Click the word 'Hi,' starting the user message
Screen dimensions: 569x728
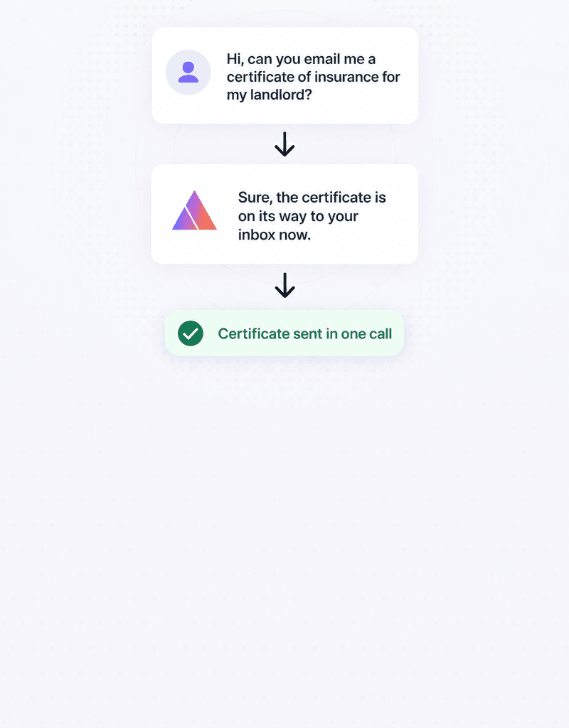coord(235,60)
